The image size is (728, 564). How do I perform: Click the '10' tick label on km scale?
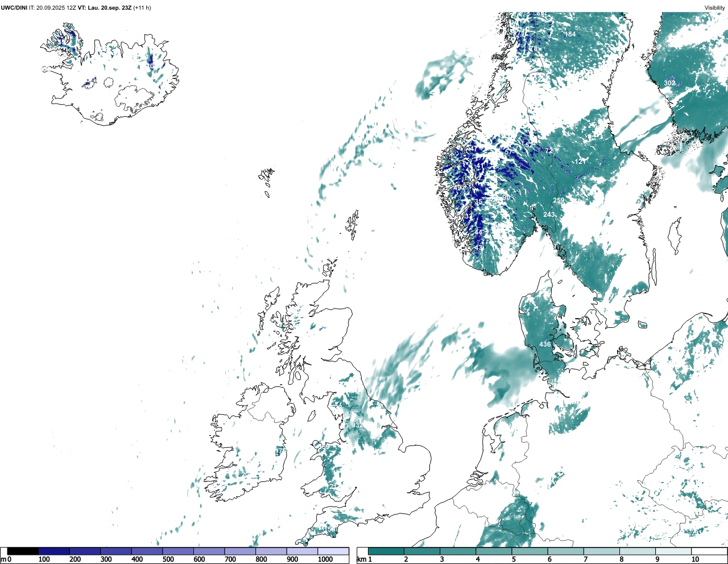(x=694, y=559)
